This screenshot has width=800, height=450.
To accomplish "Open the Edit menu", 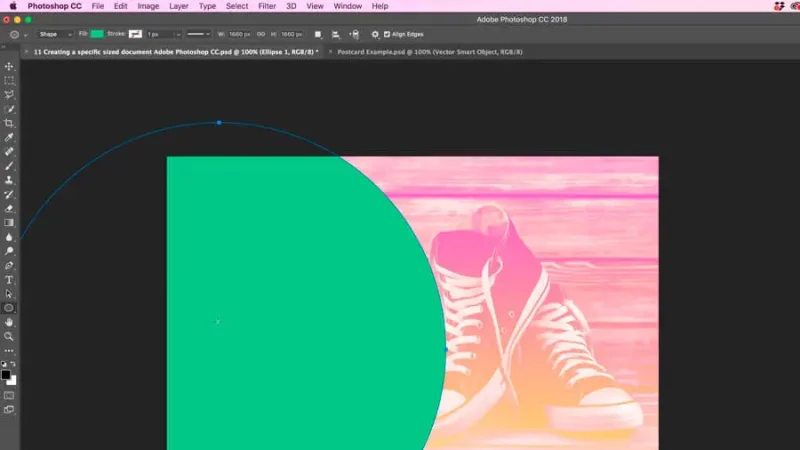I will (120, 6).
